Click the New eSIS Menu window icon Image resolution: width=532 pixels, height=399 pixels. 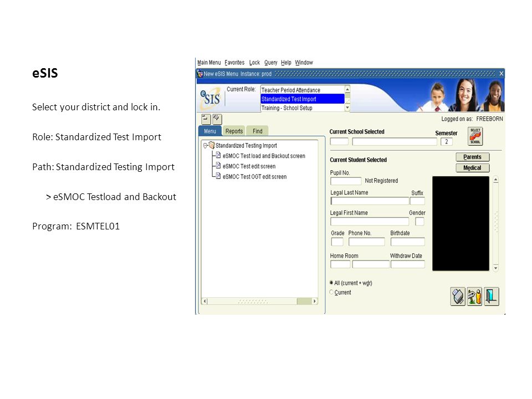click(200, 74)
